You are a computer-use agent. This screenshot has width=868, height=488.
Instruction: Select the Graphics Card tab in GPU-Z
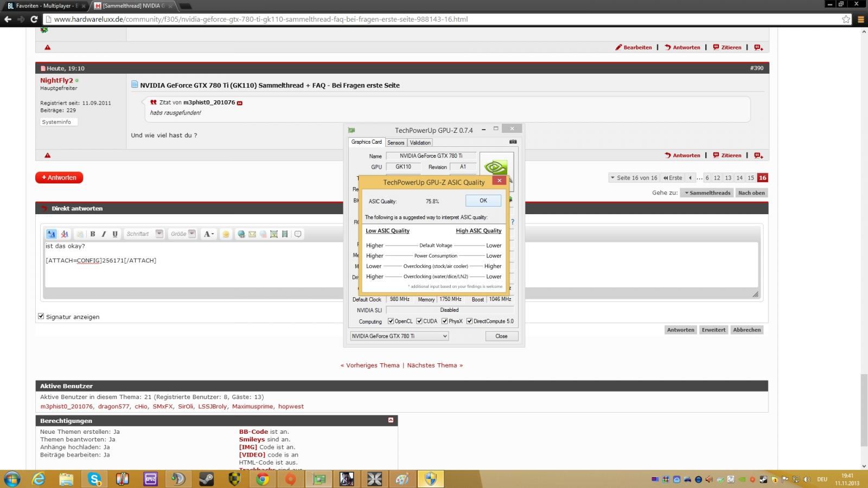[366, 142]
